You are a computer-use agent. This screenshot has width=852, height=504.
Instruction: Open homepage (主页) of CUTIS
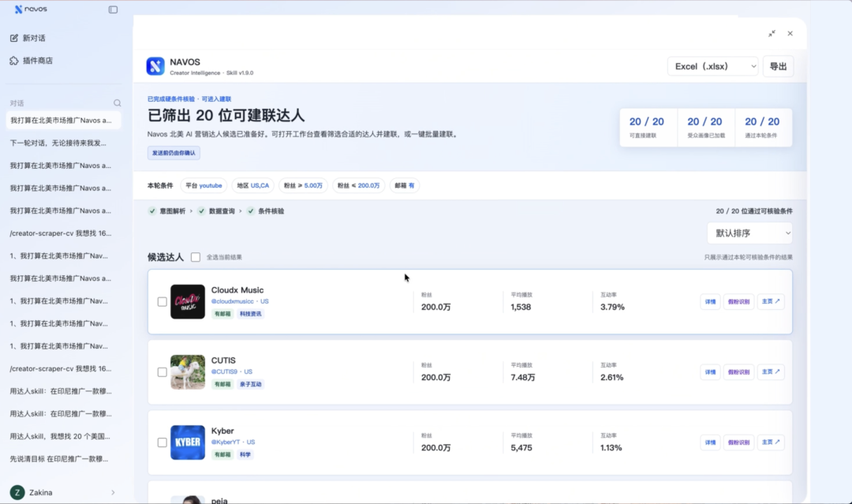771,372
